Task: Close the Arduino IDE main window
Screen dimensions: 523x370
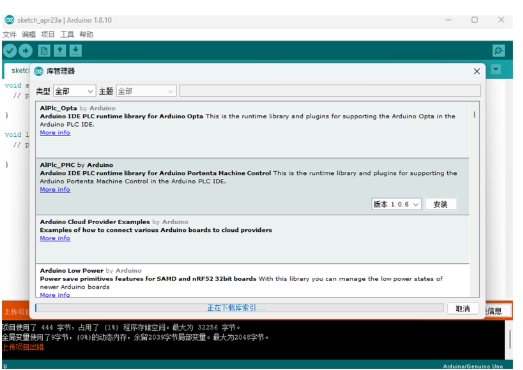Action: coord(501,20)
